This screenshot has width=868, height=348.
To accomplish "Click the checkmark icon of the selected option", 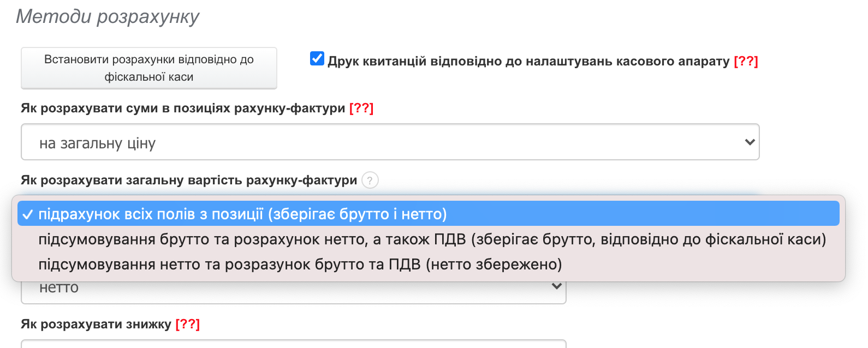I will 28,214.
